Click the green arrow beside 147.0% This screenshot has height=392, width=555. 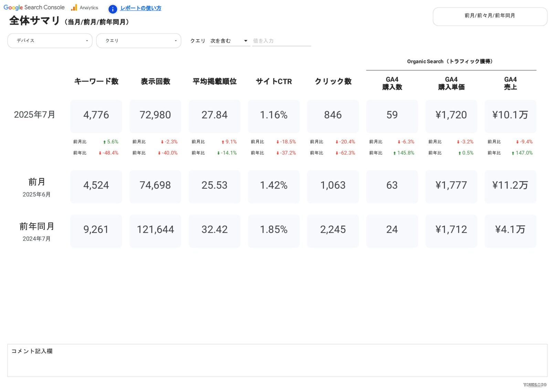click(x=513, y=153)
